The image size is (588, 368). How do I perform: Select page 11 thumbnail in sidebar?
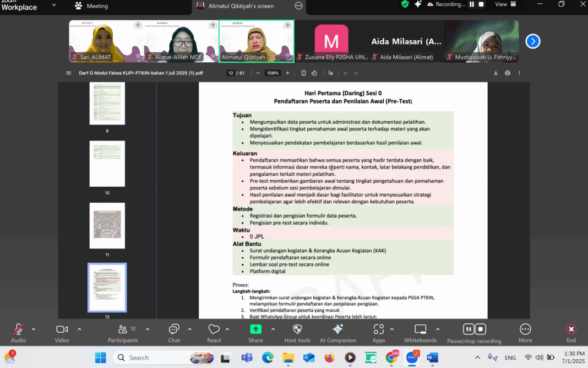pos(107,225)
